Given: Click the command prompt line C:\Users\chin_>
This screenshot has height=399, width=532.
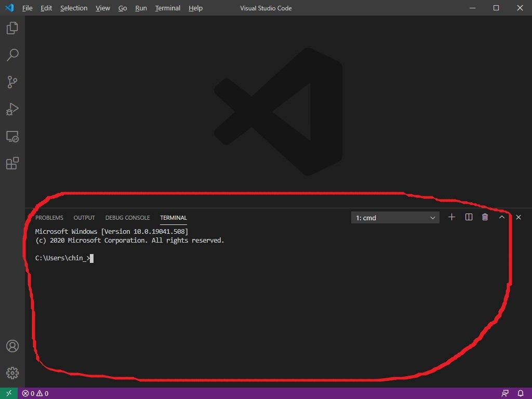Looking at the screenshot, I should coord(64,258).
